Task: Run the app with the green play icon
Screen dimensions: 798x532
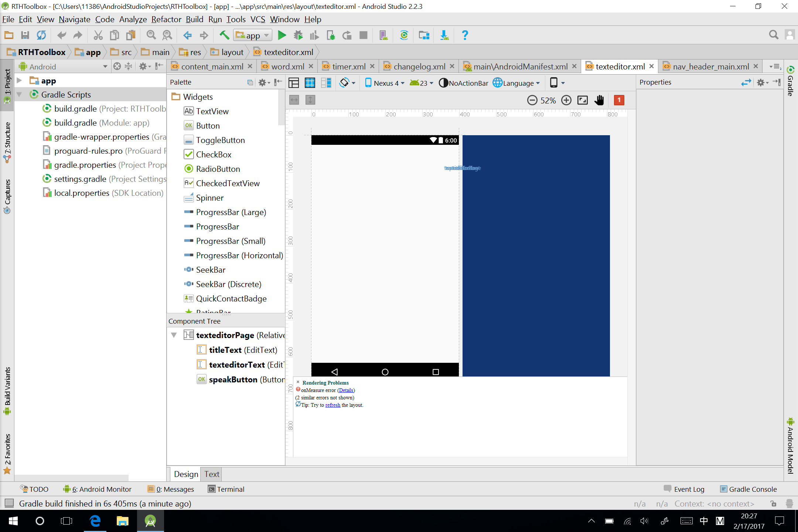Action: click(x=282, y=35)
